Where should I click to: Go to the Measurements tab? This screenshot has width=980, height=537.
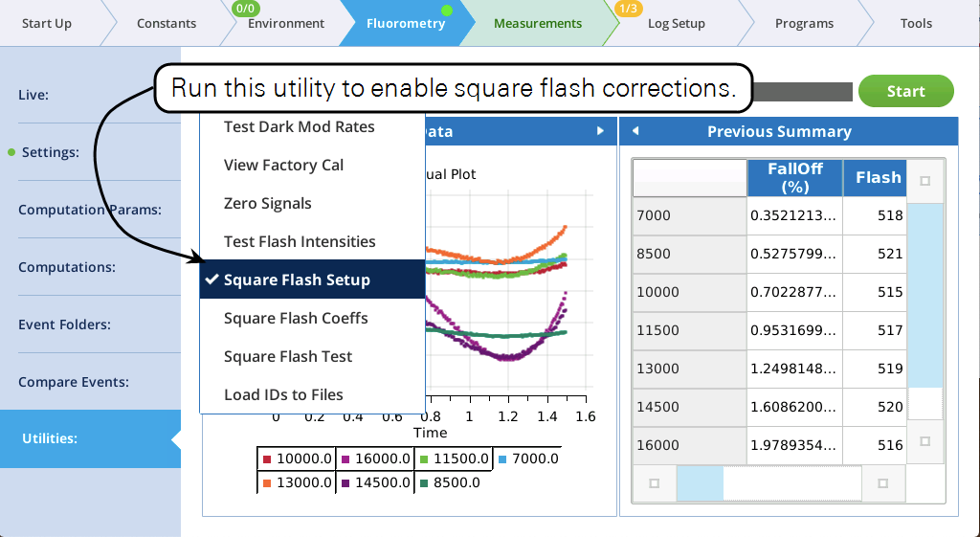(x=538, y=23)
